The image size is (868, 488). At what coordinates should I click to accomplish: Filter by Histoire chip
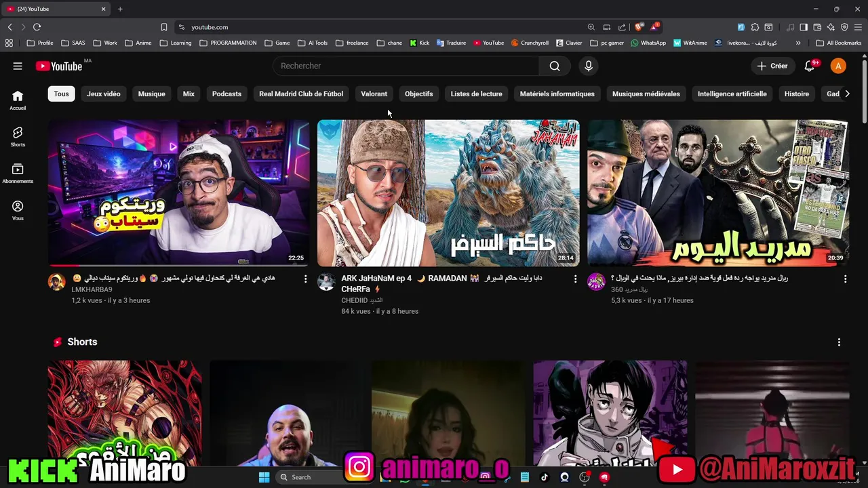click(x=797, y=94)
